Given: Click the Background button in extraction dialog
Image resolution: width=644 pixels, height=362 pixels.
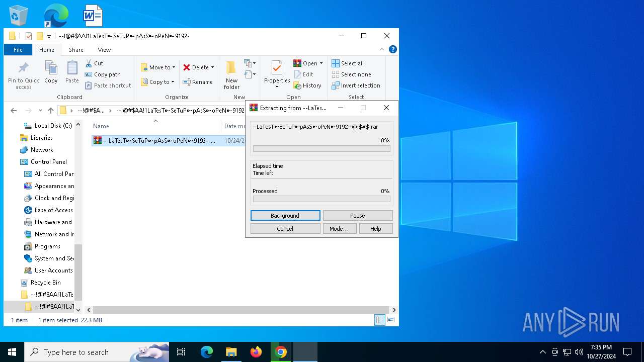Looking at the screenshot, I should point(285,216).
